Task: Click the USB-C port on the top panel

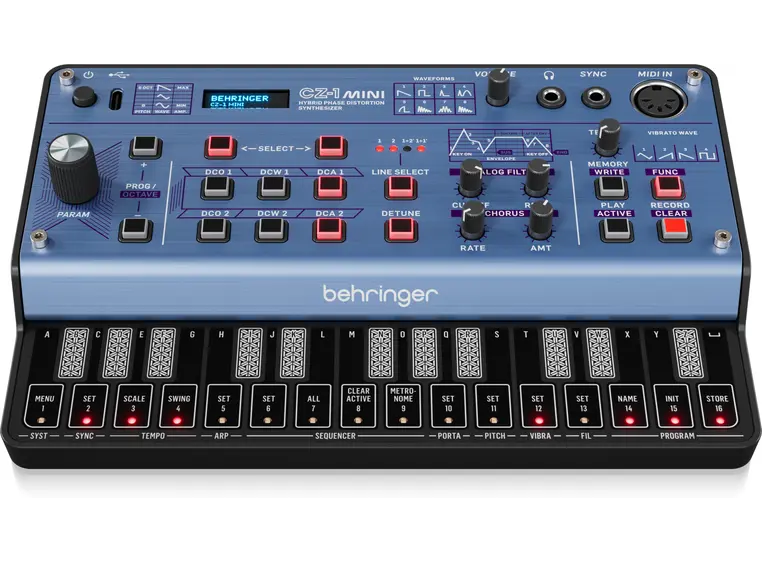Action: [x=116, y=99]
